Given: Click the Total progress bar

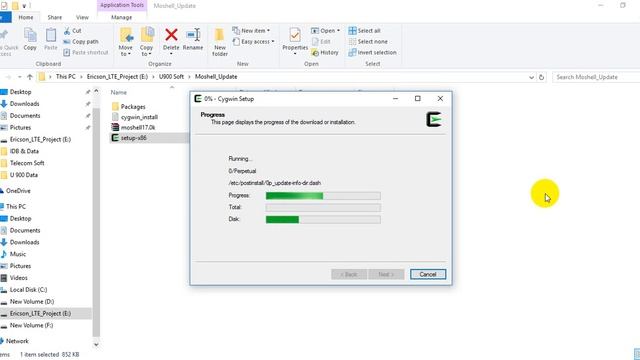Looking at the screenshot, I should (x=323, y=208).
